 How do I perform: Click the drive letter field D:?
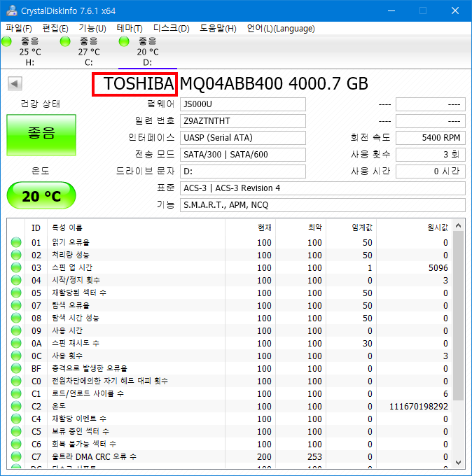(243, 171)
